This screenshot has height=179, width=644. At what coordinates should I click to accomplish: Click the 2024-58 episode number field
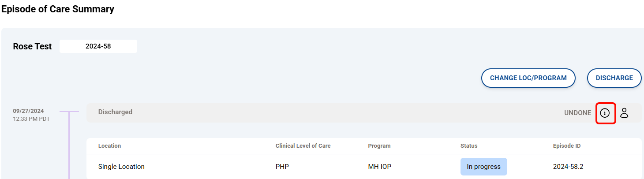pyautogui.click(x=98, y=46)
